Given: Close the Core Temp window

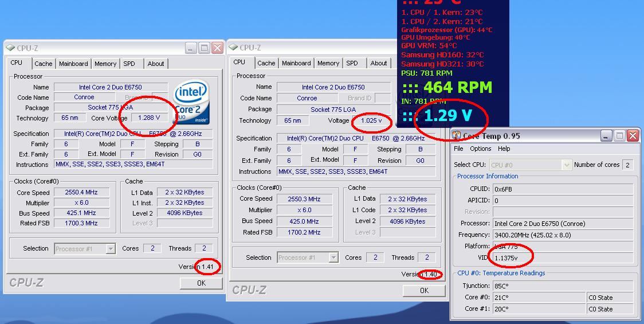Looking at the screenshot, I should pos(633,136).
